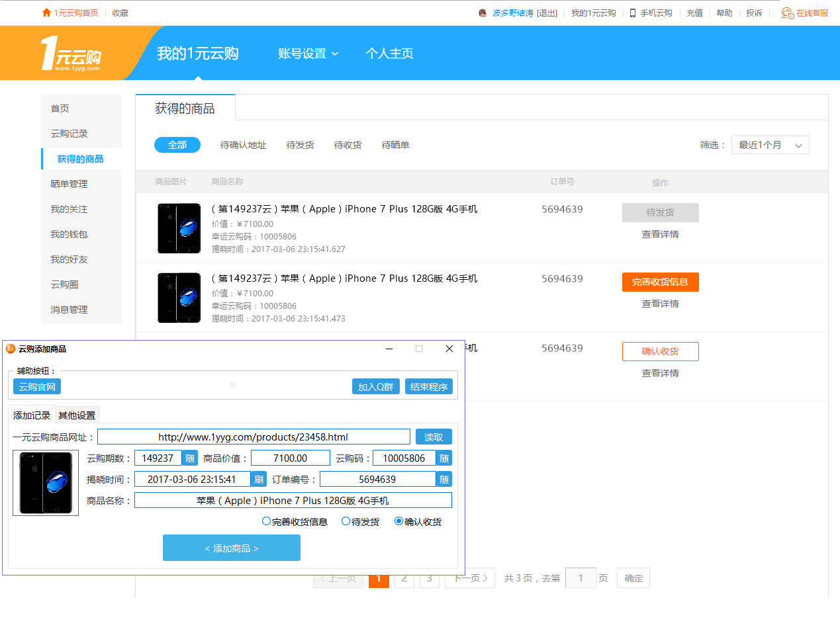Click the first product's iPhone thumbnail
840x639 pixels.
coord(179,228)
